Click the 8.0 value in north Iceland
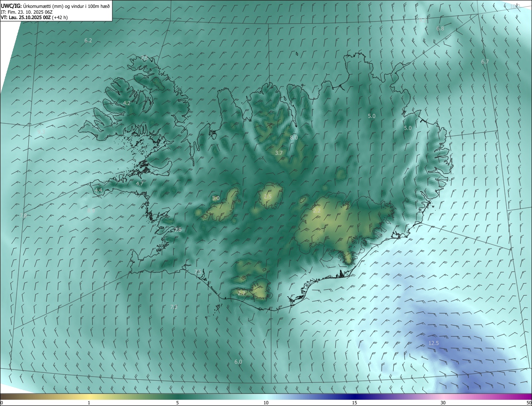The image size is (532, 406). pos(294,137)
